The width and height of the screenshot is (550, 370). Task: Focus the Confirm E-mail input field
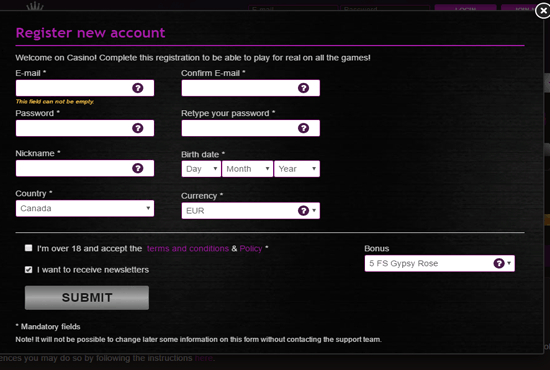(x=250, y=88)
